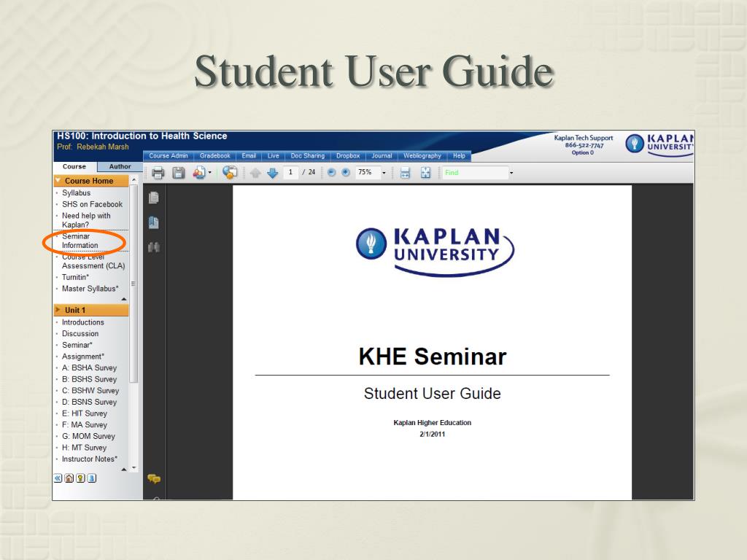Click the collapse menu double-arrow icon
This screenshot has height=560, width=747.
point(58,478)
